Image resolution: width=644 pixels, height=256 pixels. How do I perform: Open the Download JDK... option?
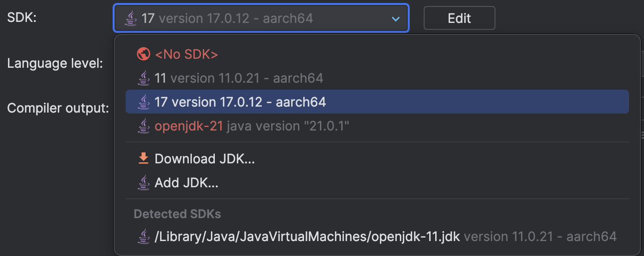click(x=377, y=158)
